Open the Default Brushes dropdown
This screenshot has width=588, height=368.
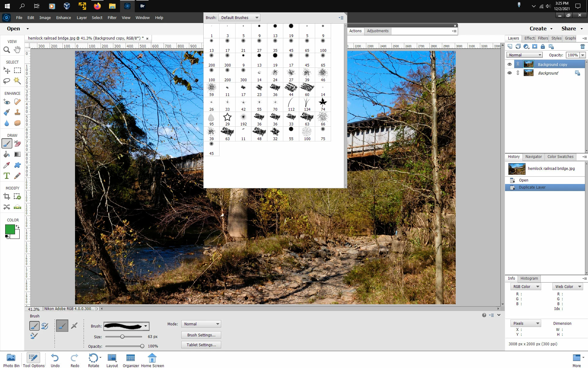239,18
